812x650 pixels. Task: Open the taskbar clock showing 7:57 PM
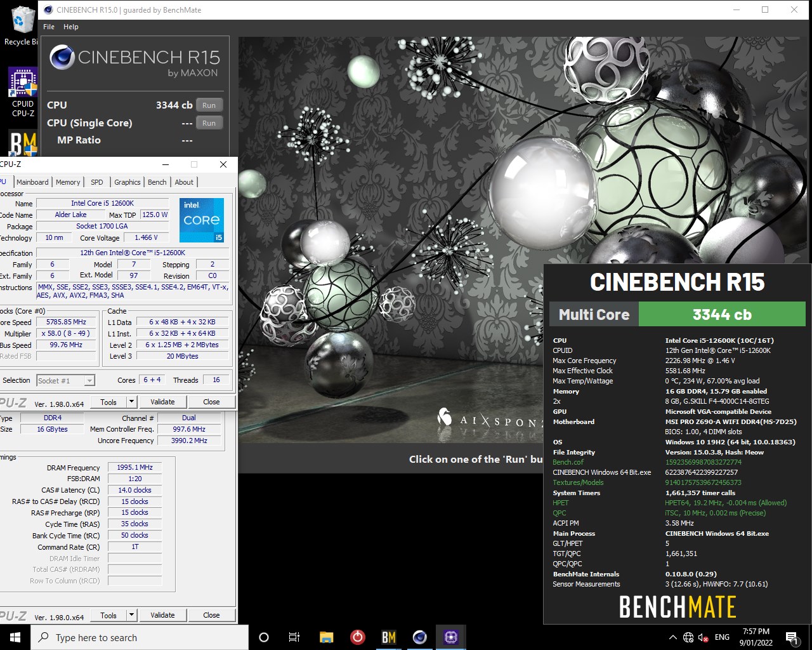tap(756, 637)
